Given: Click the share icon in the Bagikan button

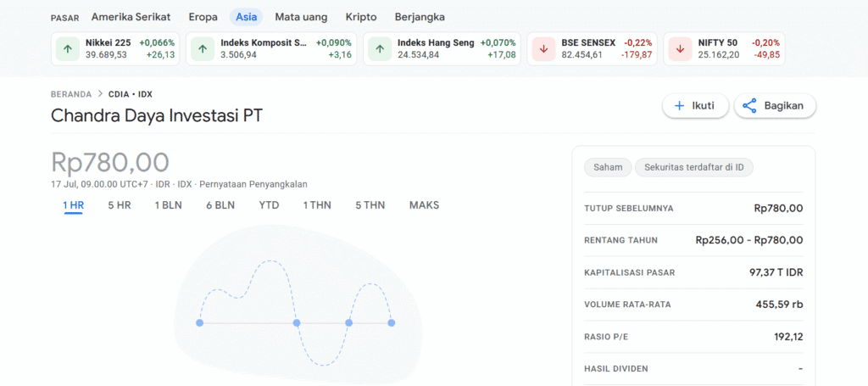Looking at the screenshot, I should click(749, 106).
